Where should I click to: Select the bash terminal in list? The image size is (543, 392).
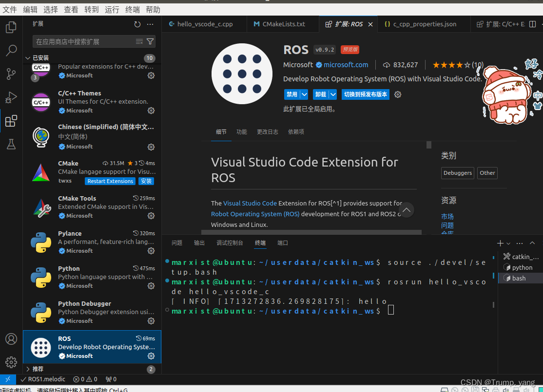pyautogui.click(x=520, y=278)
